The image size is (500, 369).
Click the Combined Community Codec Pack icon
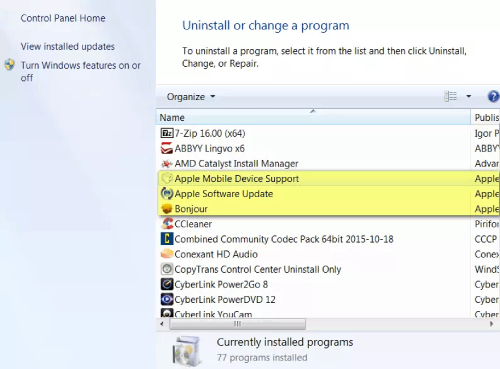point(167,239)
